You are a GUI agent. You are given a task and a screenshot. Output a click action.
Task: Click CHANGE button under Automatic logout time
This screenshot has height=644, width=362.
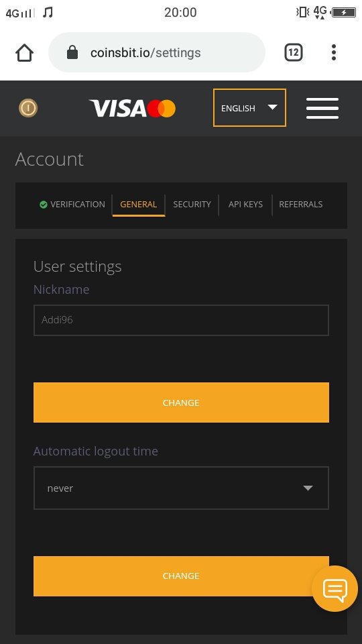click(181, 576)
